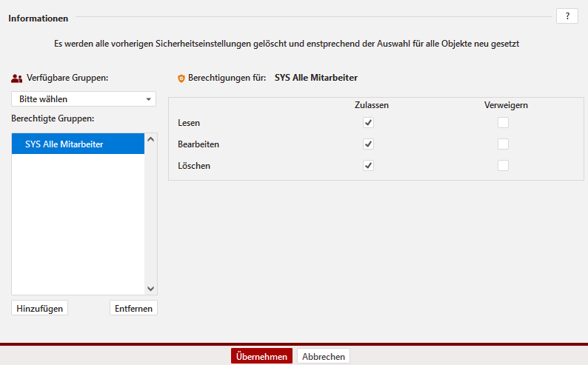Viewport: 588px width, 365px height.
Task: Enable Verweigern for Bearbeiten
Action: tap(504, 144)
